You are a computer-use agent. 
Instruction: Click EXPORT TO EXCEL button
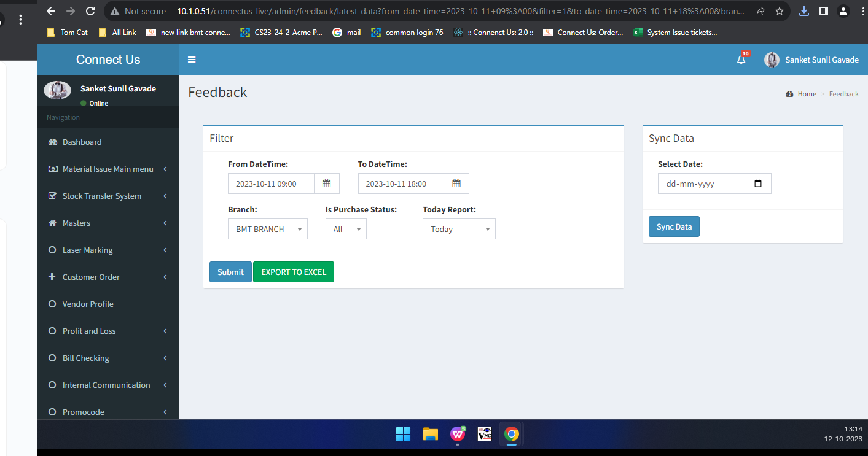coord(294,272)
